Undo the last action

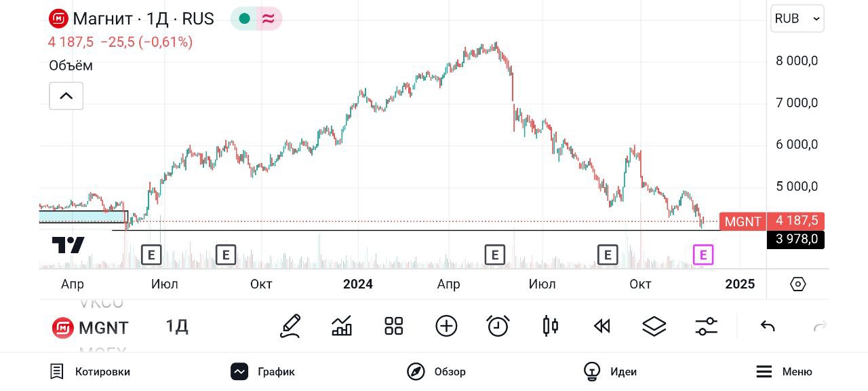pyautogui.click(x=768, y=327)
